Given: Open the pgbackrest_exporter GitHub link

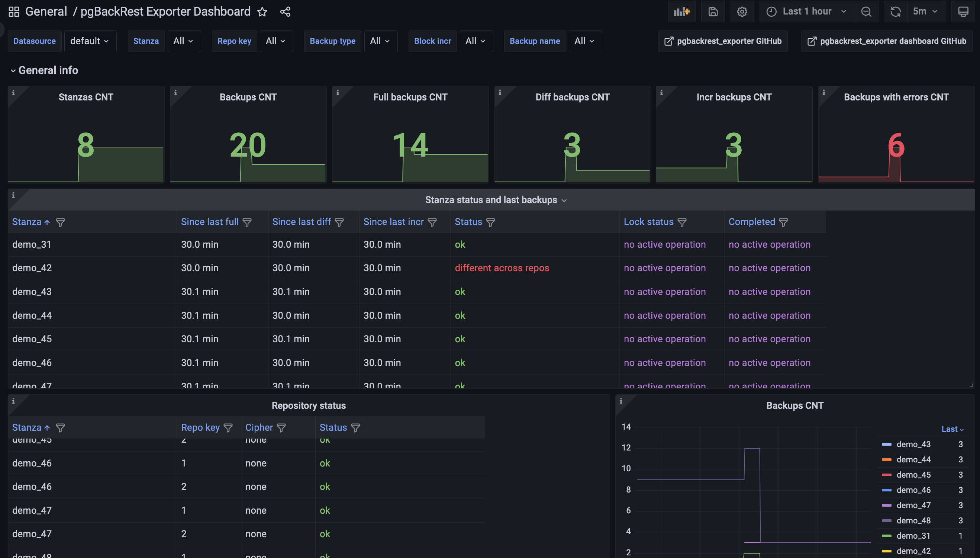Looking at the screenshot, I should point(723,41).
